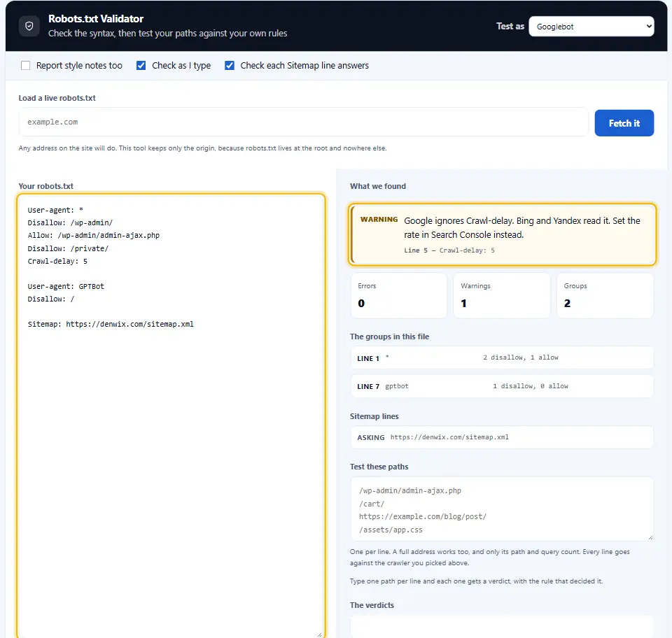Click the Warnings count card
The height and width of the screenshot is (638, 672).
pyautogui.click(x=502, y=295)
